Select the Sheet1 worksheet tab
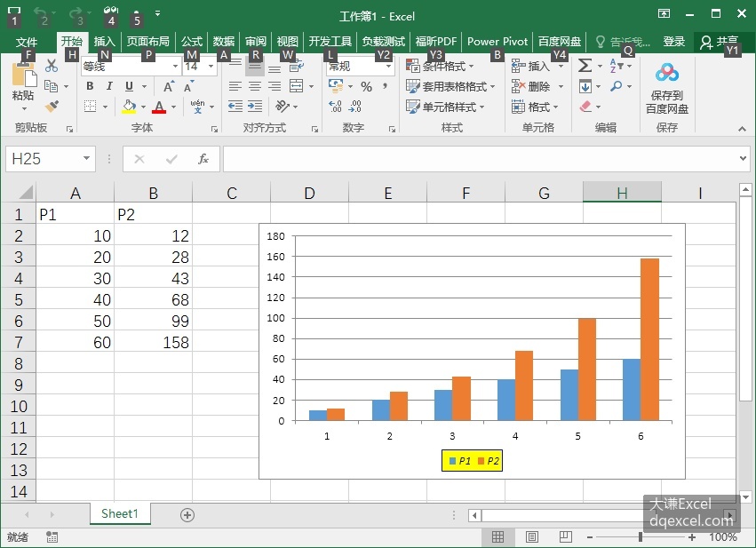The image size is (756, 548). pos(120,513)
